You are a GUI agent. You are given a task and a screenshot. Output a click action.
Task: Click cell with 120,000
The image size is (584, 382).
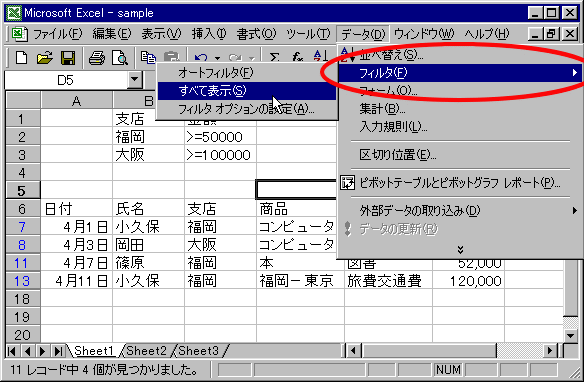tap(469, 281)
